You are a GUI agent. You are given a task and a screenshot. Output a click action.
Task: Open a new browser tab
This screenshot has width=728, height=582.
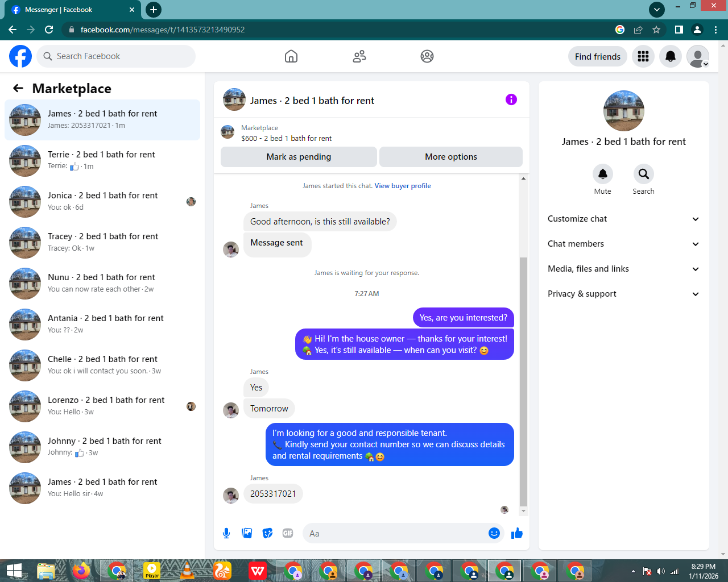click(x=153, y=10)
